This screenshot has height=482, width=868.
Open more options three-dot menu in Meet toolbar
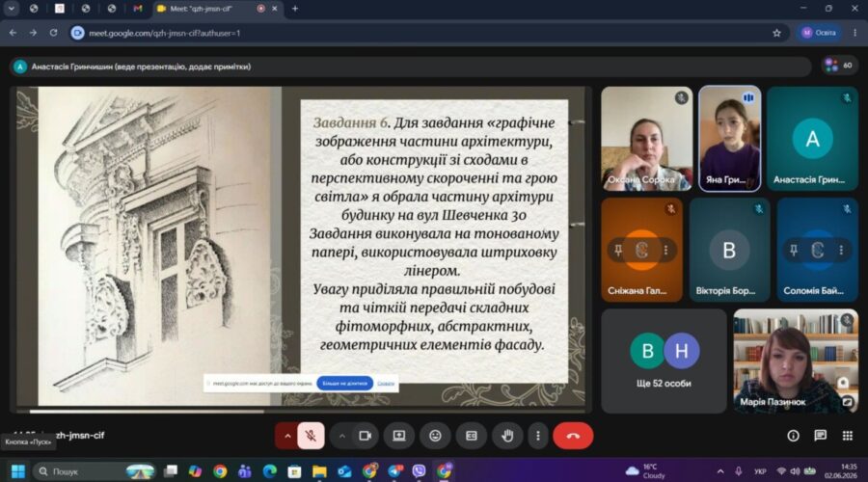(x=537, y=436)
